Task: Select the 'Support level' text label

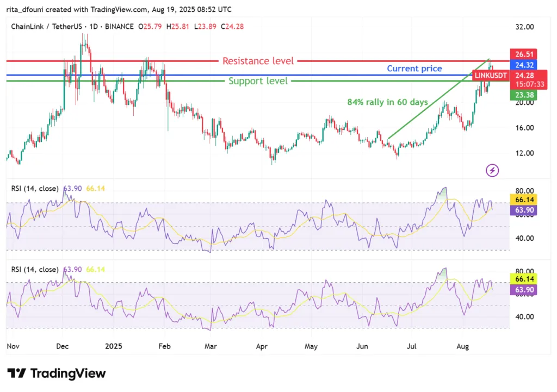Action: [258, 81]
